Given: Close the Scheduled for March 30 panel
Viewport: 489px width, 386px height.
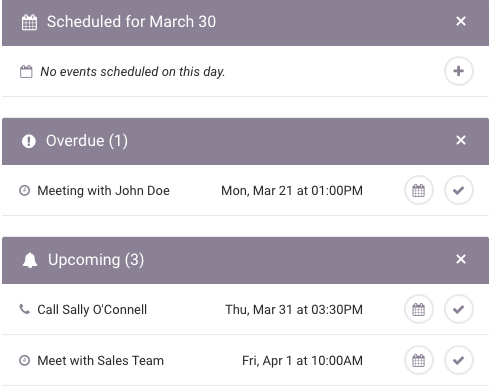Looking at the screenshot, I should (461, 21).
